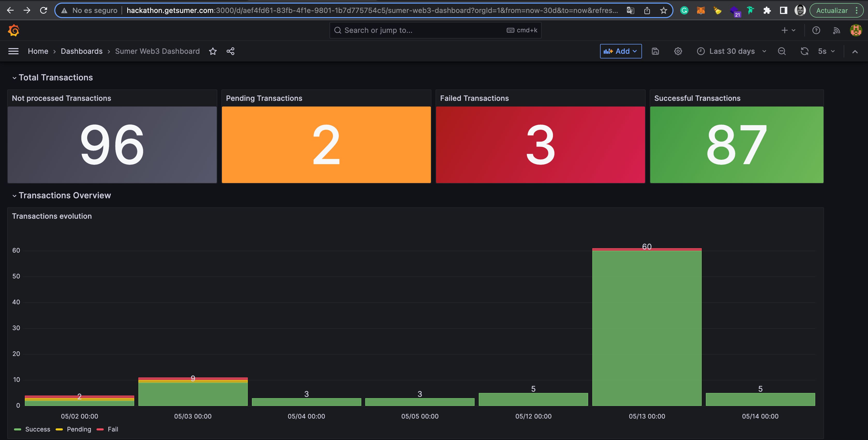Toggle the Pending legend series

[79, 429]
